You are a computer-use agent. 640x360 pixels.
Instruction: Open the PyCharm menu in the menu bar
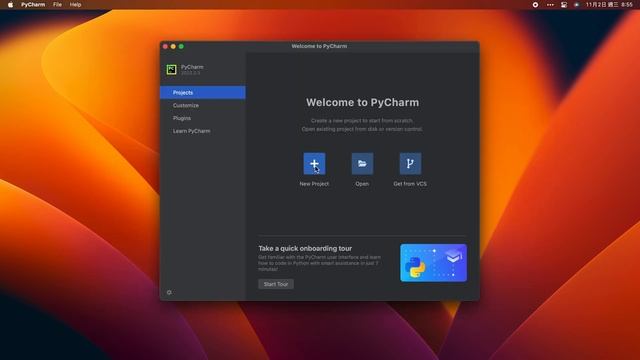point(33,4)
